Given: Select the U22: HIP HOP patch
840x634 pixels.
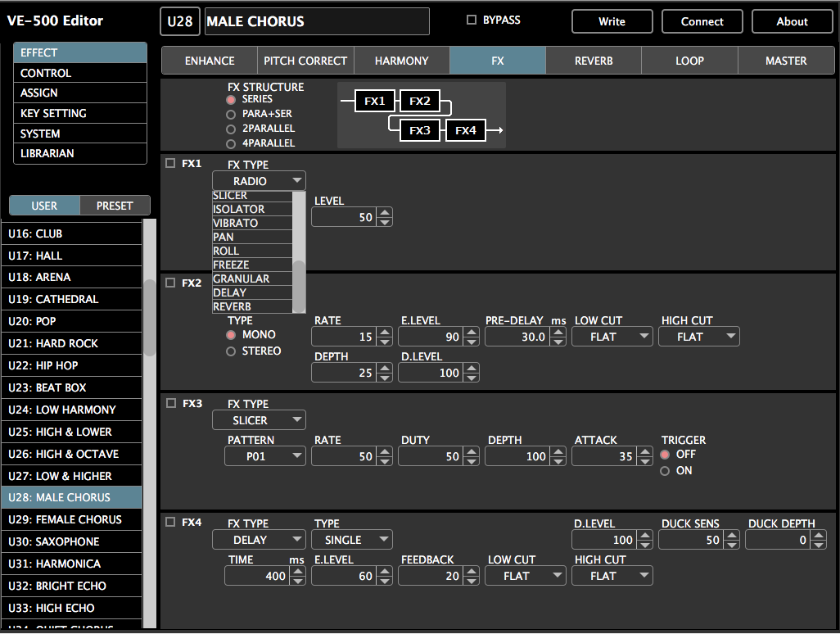Looking at the screenshot, I should (x=71, y=365).
